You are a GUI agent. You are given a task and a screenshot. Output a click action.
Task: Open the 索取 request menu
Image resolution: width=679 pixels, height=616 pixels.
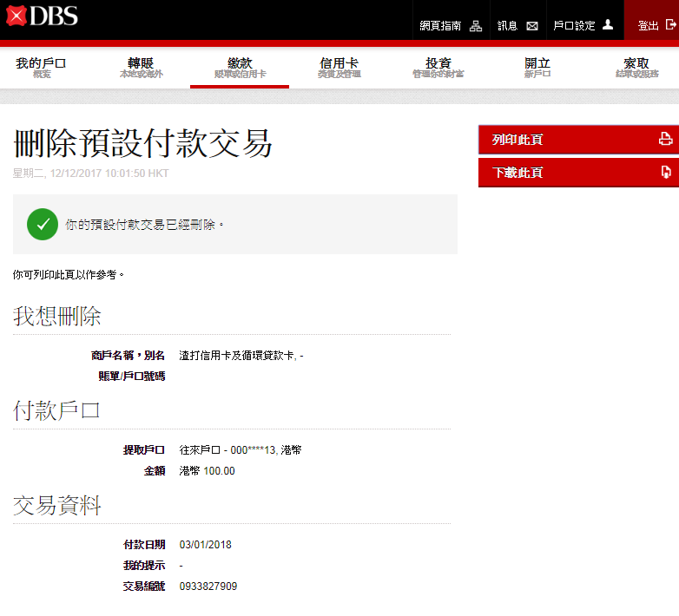point(636,68)
